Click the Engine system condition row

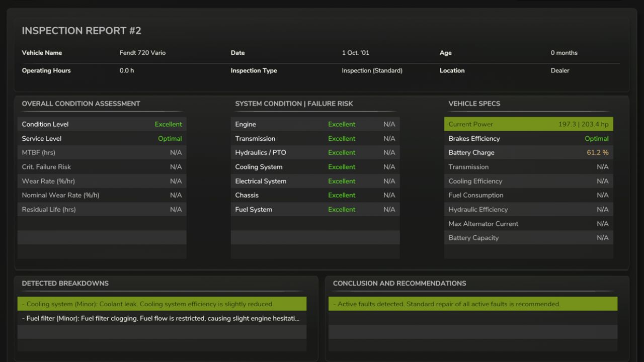[315, 124]
